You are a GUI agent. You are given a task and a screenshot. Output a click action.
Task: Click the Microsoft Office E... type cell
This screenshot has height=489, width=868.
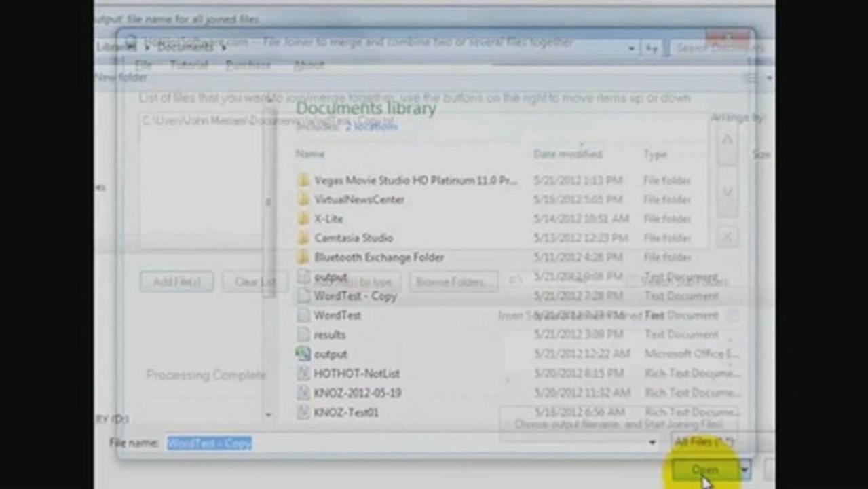pyautogui.click(x=692, y=354)
